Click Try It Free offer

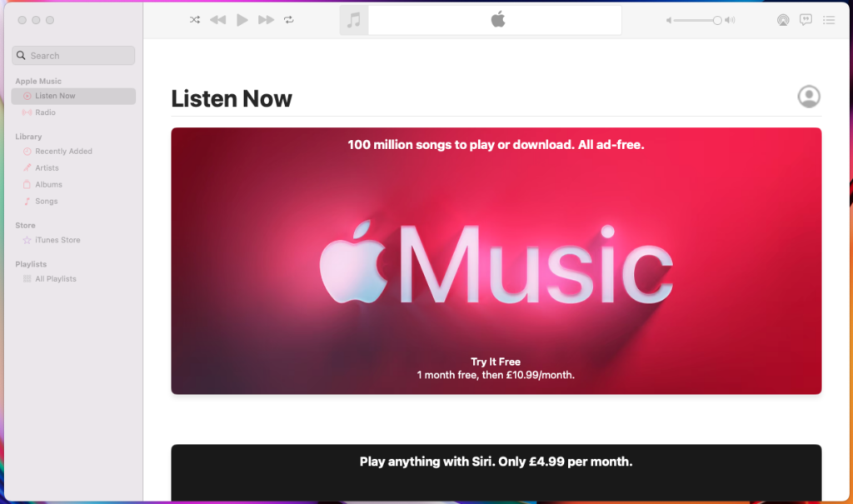(496, 362)
